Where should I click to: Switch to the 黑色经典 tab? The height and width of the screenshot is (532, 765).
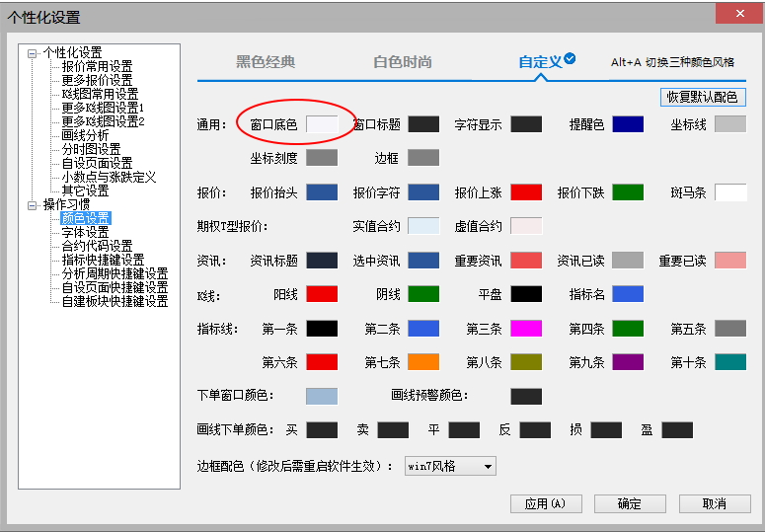pyautogui.click(x=265, y=62)
